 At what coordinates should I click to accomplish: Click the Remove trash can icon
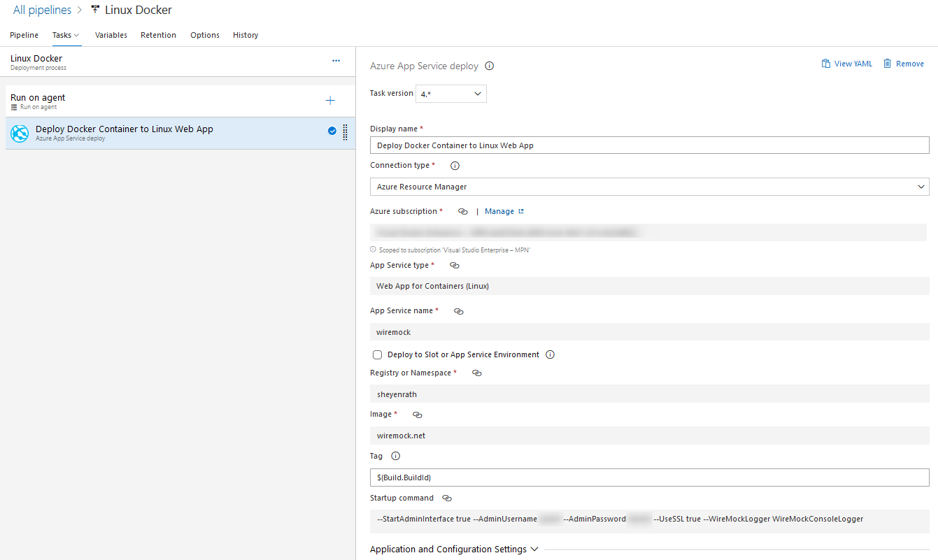tap(888, 64)
